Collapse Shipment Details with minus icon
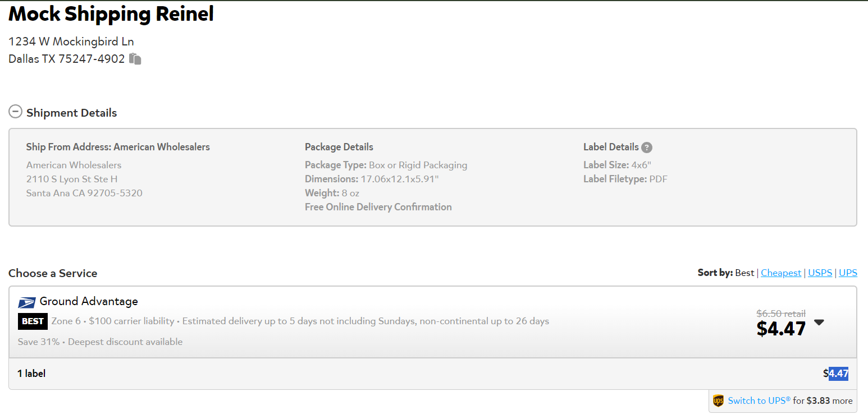This screenshot has width=868, height=419. pyautogui.click(x=15, y=112)
